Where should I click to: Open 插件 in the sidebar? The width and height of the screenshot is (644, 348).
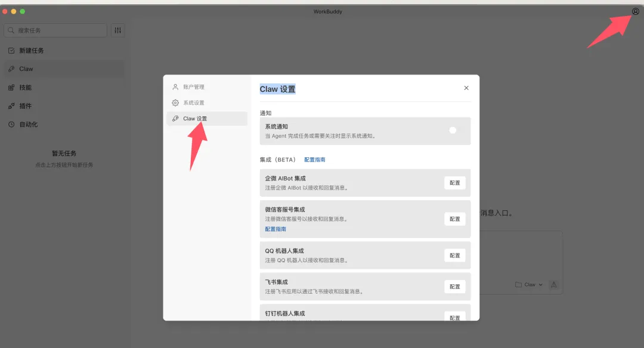pyautogui.click(x=64, y=106)
